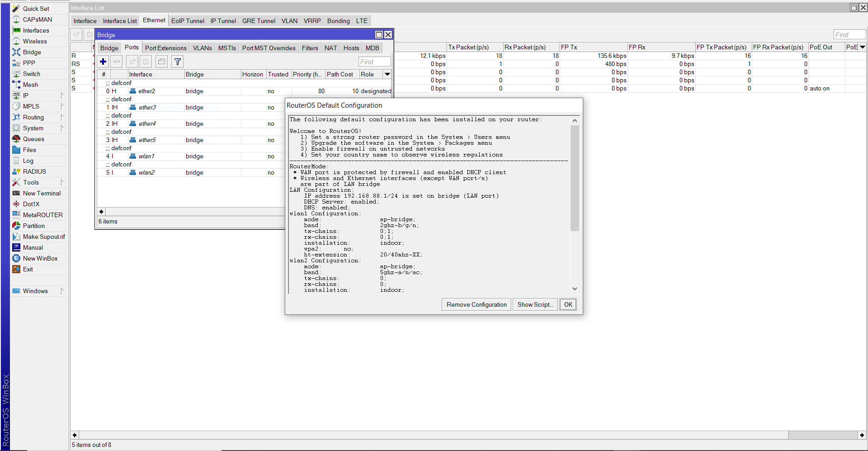Confirm the dialog with OK
This screenshot has height=451, width=868.
pyautogui.click(x=568, y=304)
